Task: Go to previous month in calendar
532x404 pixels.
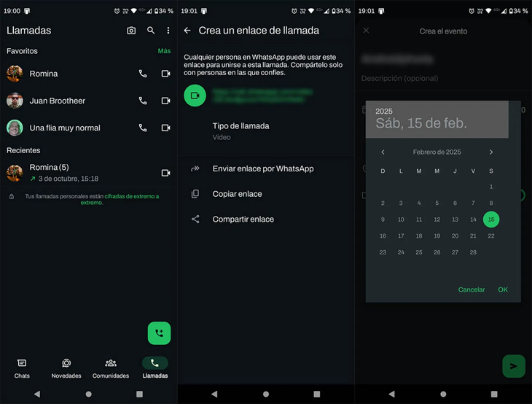Action: point(383,152)
